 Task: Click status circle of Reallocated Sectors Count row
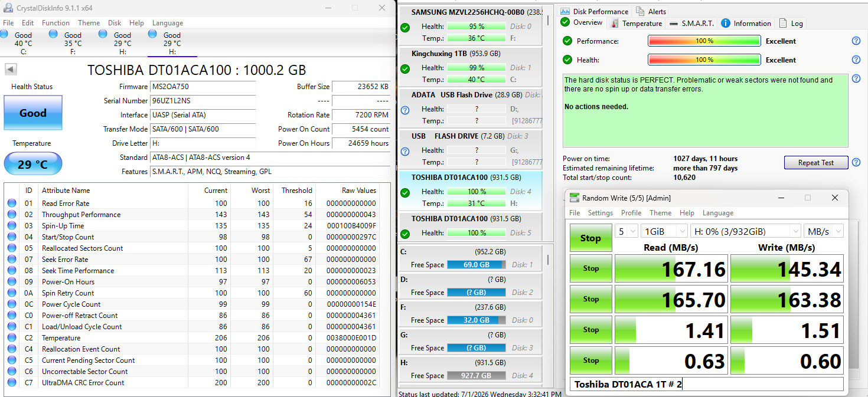[12, 248]
